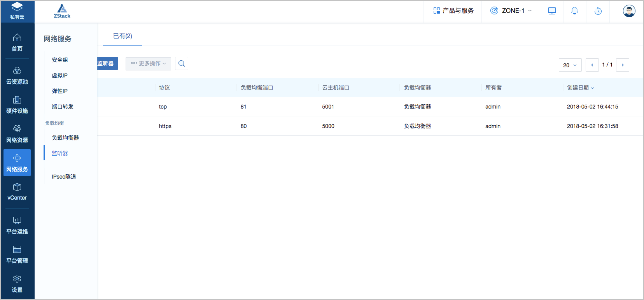The height and width of the screenshot is (300, 644).
Task: Expand the ZONE-1 zone selector
Action: (x=511, y=11)
